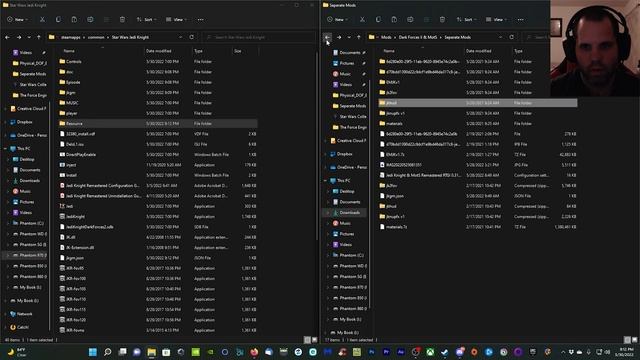The width and height of the screenshot is (640, 360).
Task: Click the taskbar clock and date
Action: 624,352
